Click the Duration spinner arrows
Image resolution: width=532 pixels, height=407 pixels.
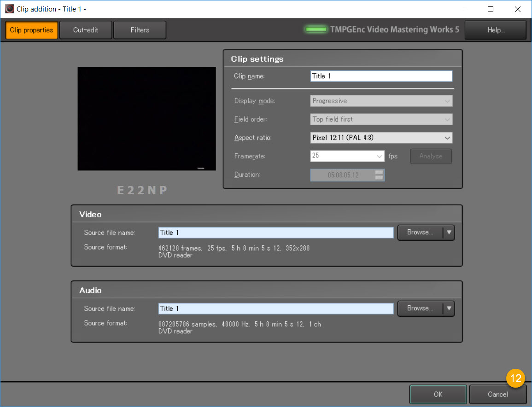(x=380, y=175)
